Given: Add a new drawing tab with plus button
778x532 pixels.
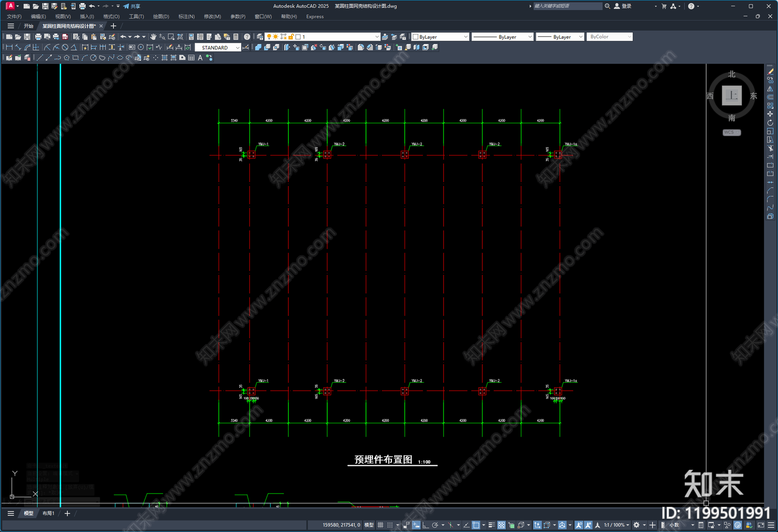Looking at the screenshot, I should pos(113,26).
